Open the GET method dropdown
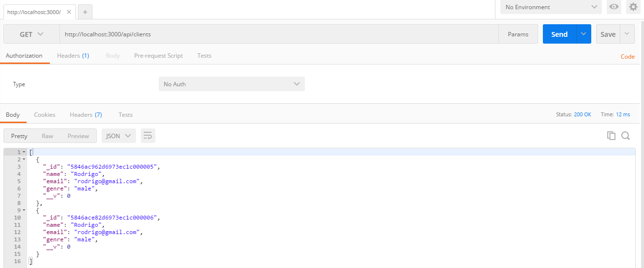Viewport: 644px width, 268px height. pos(31,34)
